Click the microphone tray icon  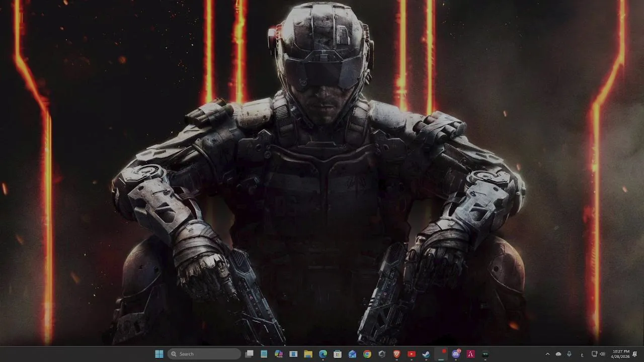click(x=569, y=354)
